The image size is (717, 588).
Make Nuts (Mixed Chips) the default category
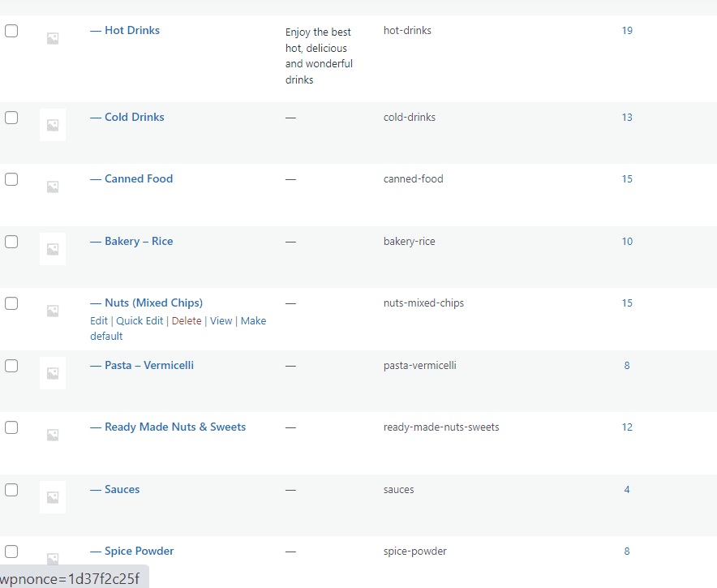178,328
